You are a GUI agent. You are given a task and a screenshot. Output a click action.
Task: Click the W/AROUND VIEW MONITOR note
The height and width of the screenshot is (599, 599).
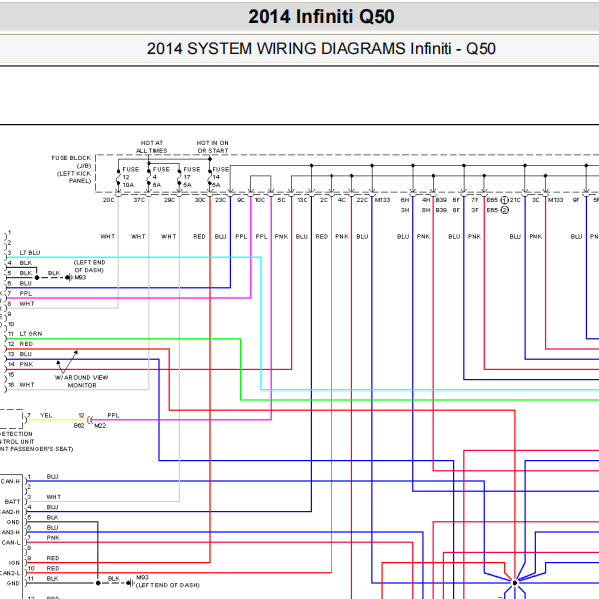(x=81, y=381)
